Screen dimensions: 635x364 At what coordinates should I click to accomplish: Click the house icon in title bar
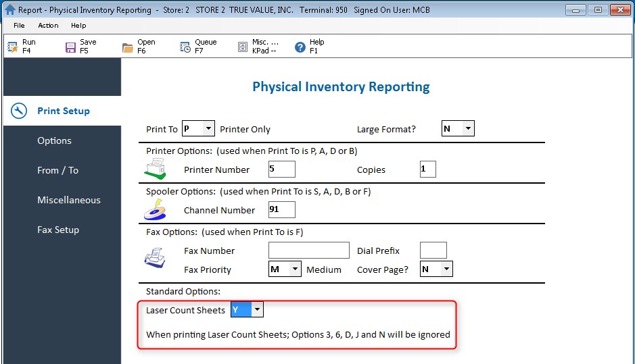pos(9,10)
